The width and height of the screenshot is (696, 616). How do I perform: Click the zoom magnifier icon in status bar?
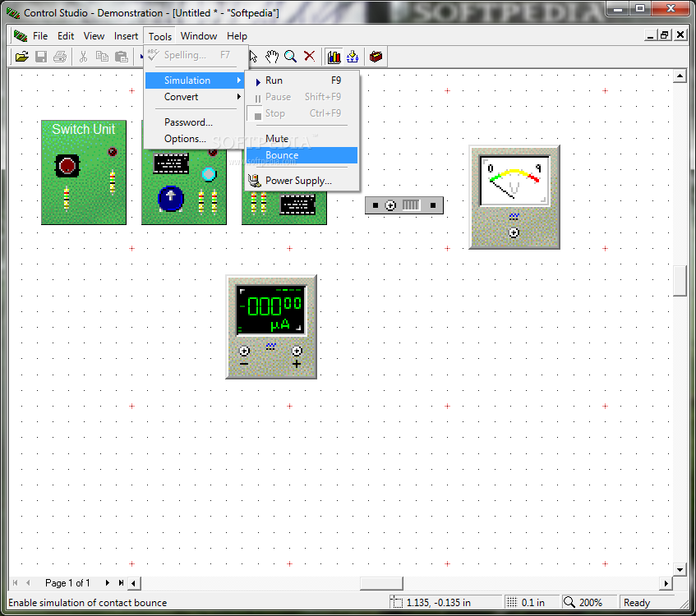click(x=569, y=602)
